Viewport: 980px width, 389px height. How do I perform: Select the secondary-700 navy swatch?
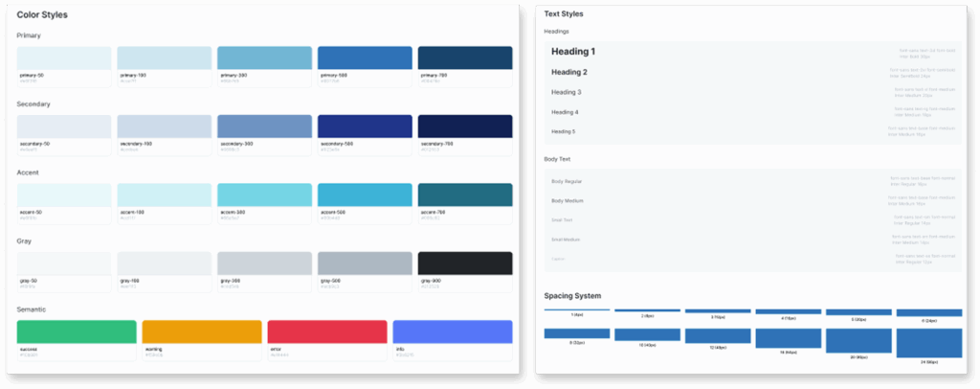[x=465, y=126]
